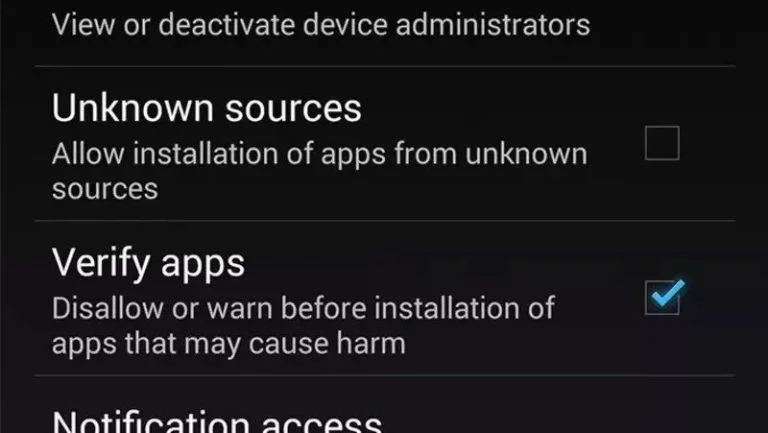Click the blue checkmark icon
This screenshot has height=433, width=768.
(x=669, y=293)
